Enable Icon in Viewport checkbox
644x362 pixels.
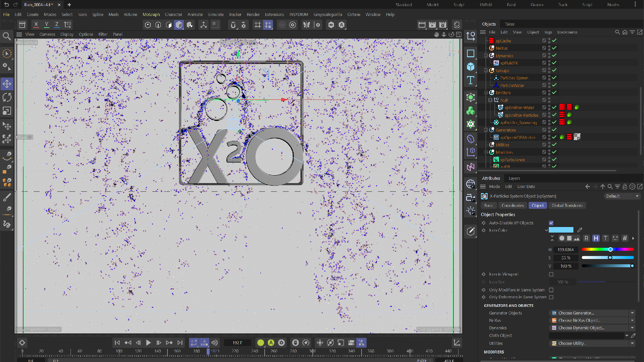[551, 274]
